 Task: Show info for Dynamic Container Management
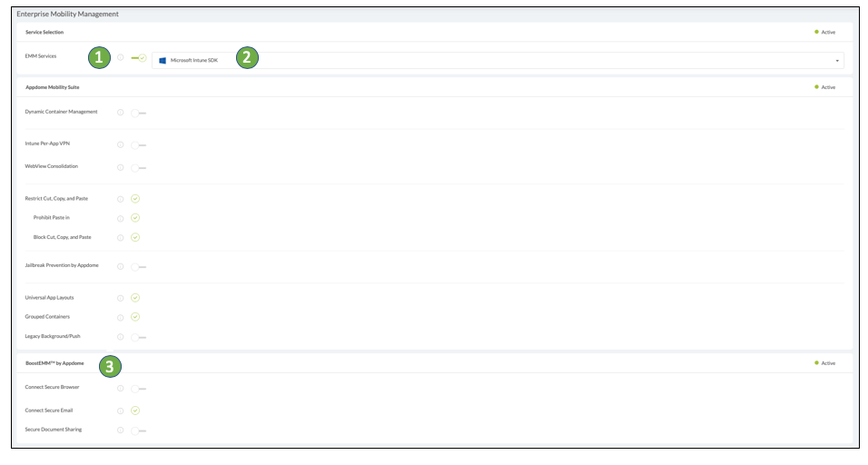(121, 113)
